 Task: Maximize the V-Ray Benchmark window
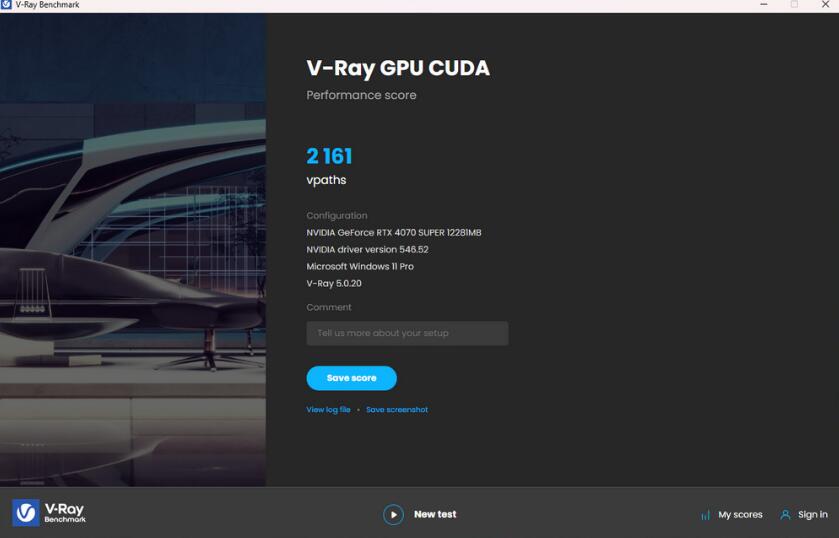794,5
